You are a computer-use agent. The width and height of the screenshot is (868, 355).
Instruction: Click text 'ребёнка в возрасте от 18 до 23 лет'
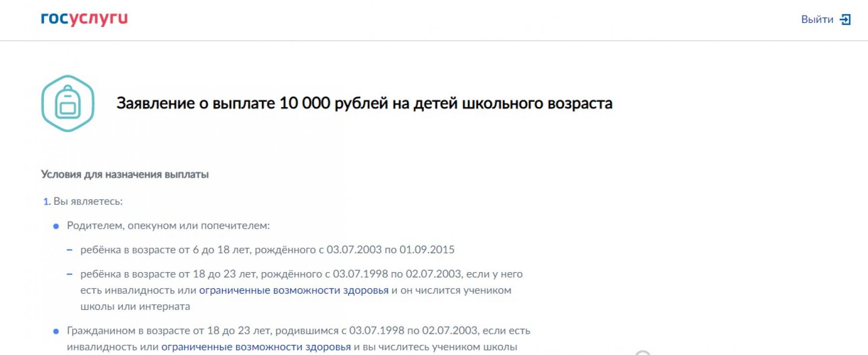169,274
